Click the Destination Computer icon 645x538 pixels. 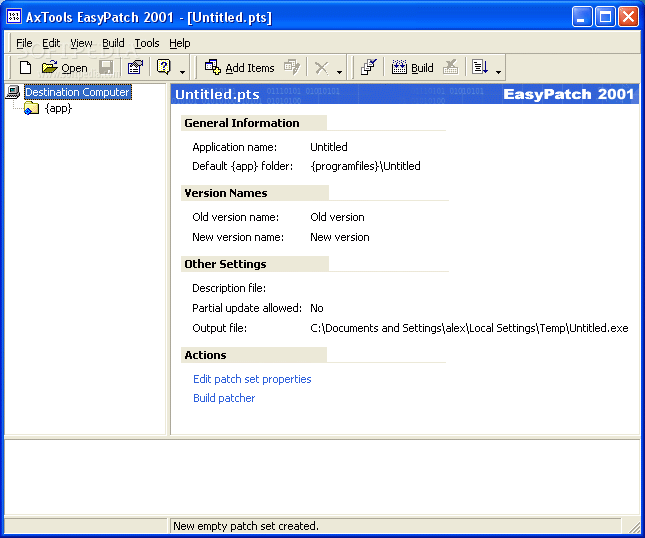13,92
